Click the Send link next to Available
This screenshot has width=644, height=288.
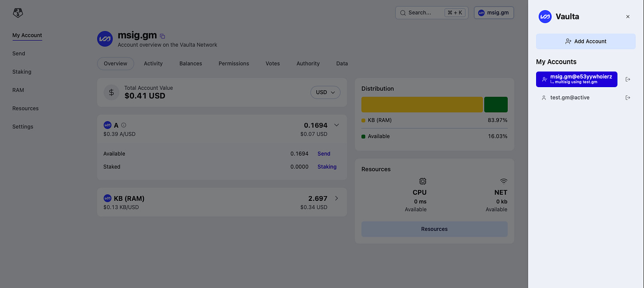324,154
